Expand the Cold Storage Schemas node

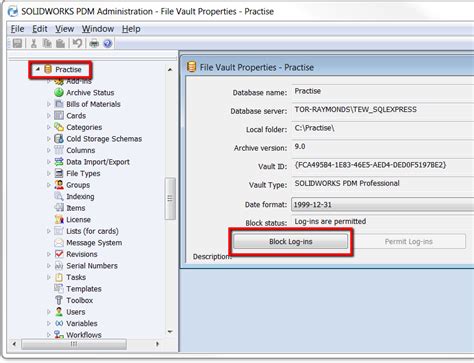click(49, 139)
